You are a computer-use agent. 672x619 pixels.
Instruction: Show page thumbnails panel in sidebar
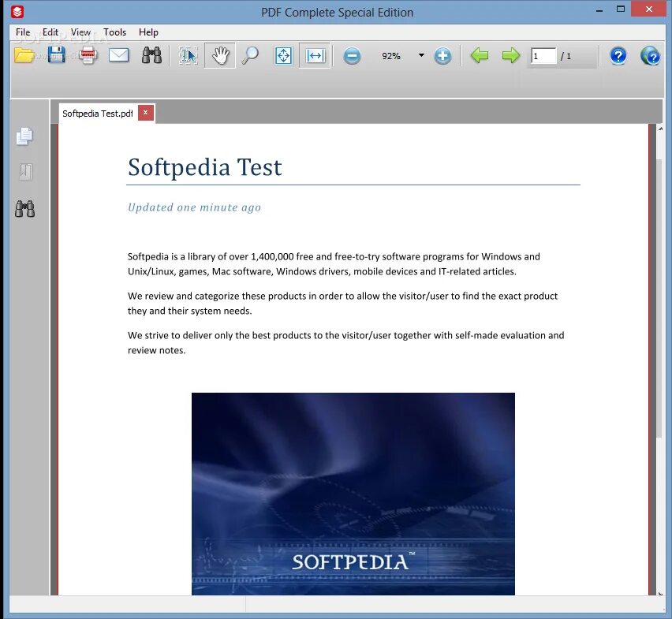pyautogui.click(x=24, y=136)
